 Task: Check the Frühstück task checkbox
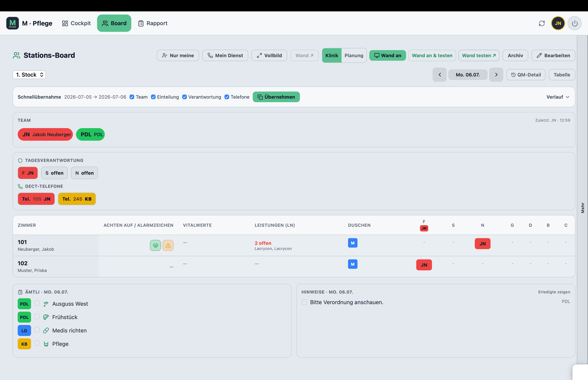click(x=37, y=317)
